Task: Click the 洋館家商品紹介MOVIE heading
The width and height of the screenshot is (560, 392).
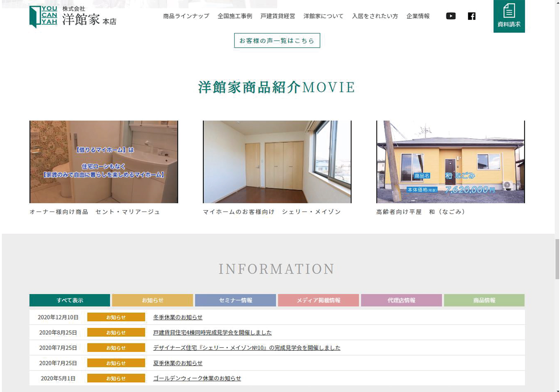Action: pyautogui.click(x=276, y=87)
